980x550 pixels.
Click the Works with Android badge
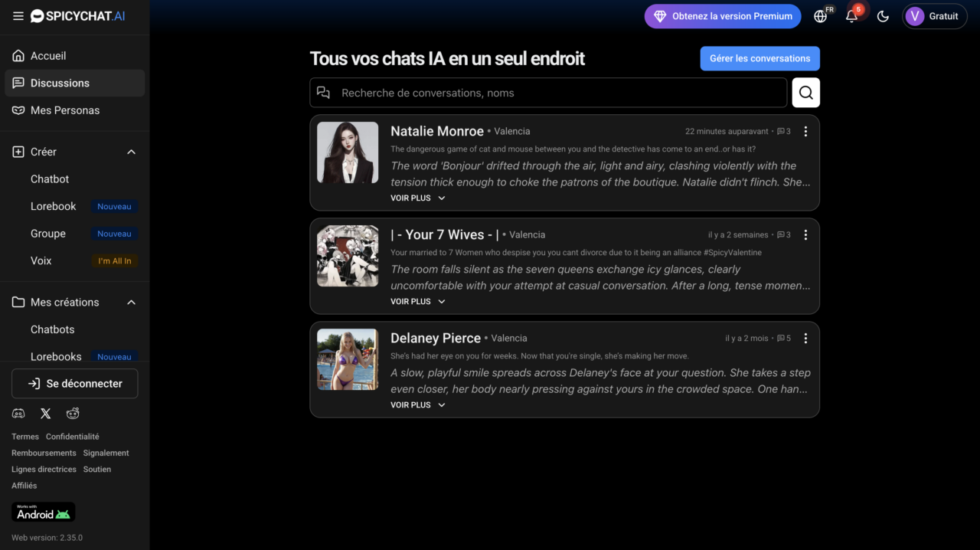[x=43, y=512]
